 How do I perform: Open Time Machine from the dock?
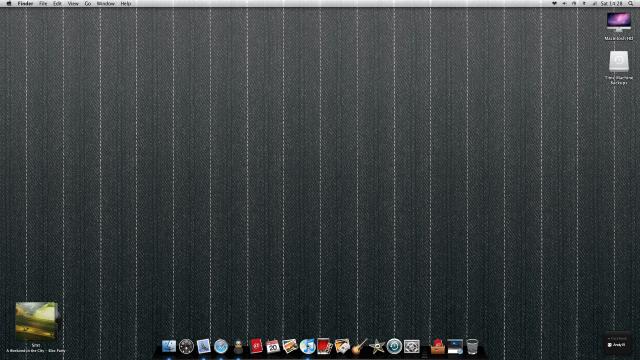pos(394,346)
